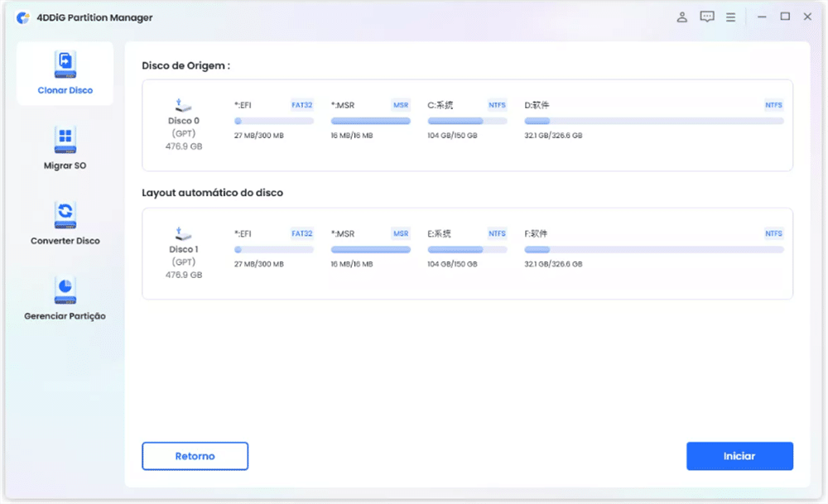Click the Disco 1 drive icon
Image resolution: width=828 pixels, height=504 pixels.
[x=184, y=233]
